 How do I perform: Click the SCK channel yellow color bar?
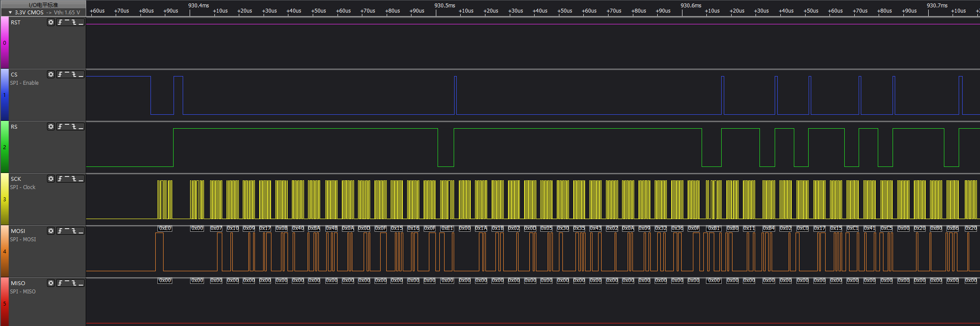tap(4, 199)
